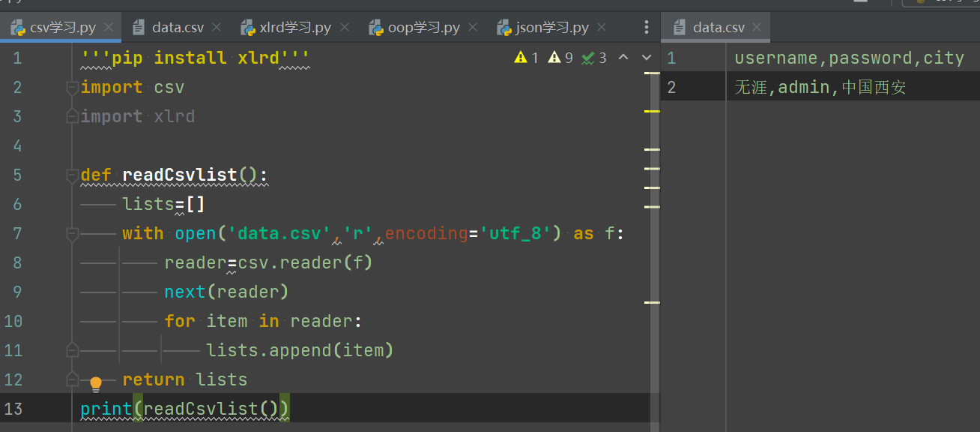Click the yellow warning indicator showing 1

(x=527, y=58)
